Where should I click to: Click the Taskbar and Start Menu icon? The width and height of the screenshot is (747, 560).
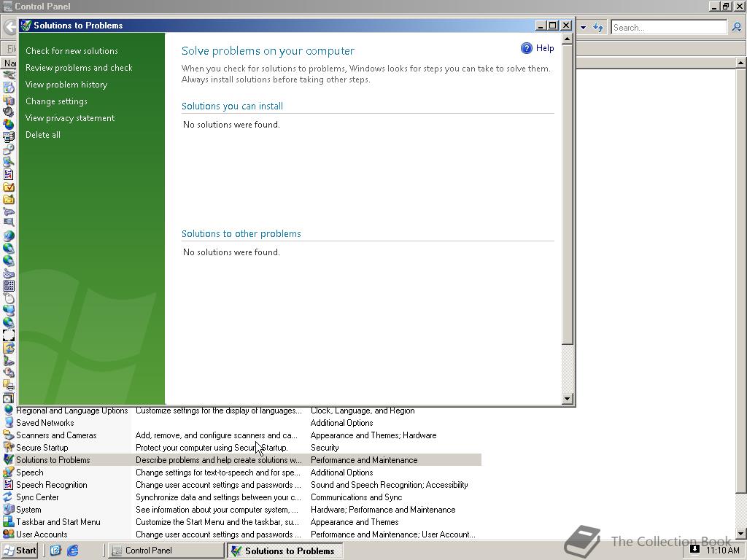tap(8, 521)
